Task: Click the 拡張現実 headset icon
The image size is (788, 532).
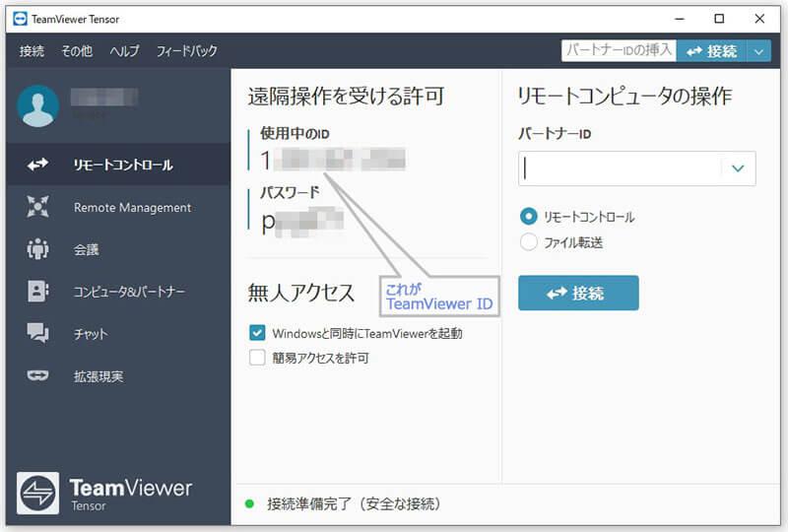Action: tap(37, 375)
